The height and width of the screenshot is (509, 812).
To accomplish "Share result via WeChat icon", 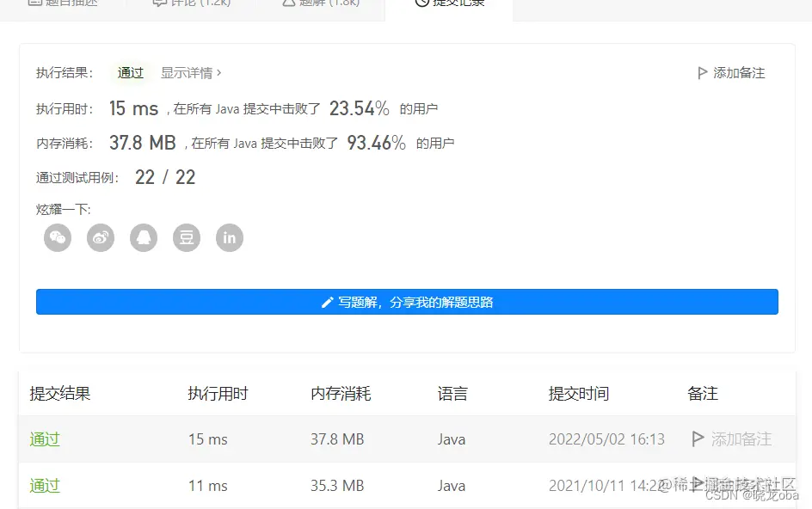I will [58, 237].
